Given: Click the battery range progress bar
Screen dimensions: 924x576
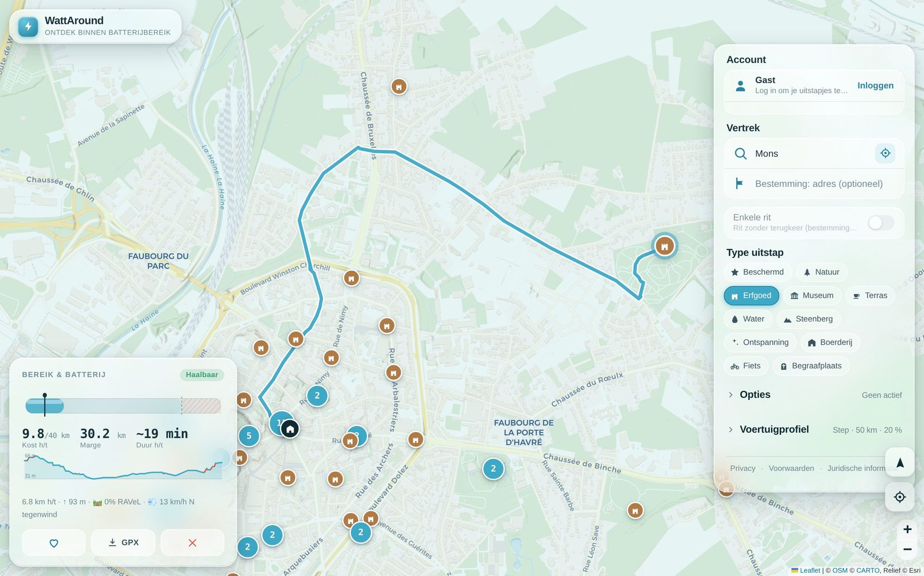Looking at the screenshot, I should click(123, 406).
